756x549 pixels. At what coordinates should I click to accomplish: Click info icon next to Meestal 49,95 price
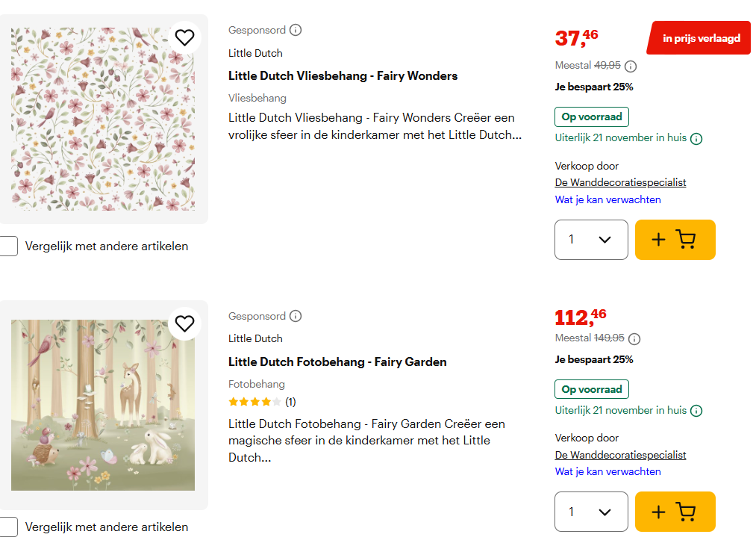(x=631, y=66)
